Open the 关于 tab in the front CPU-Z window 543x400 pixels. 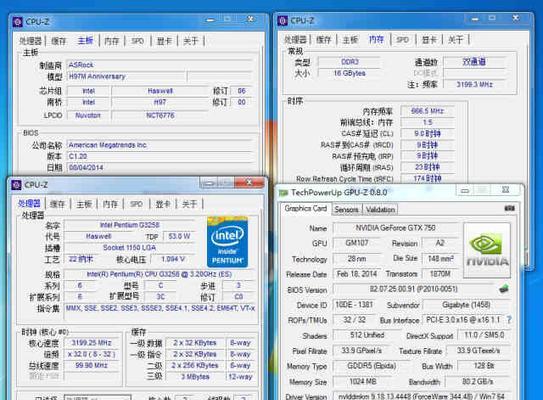coord(189,204)
